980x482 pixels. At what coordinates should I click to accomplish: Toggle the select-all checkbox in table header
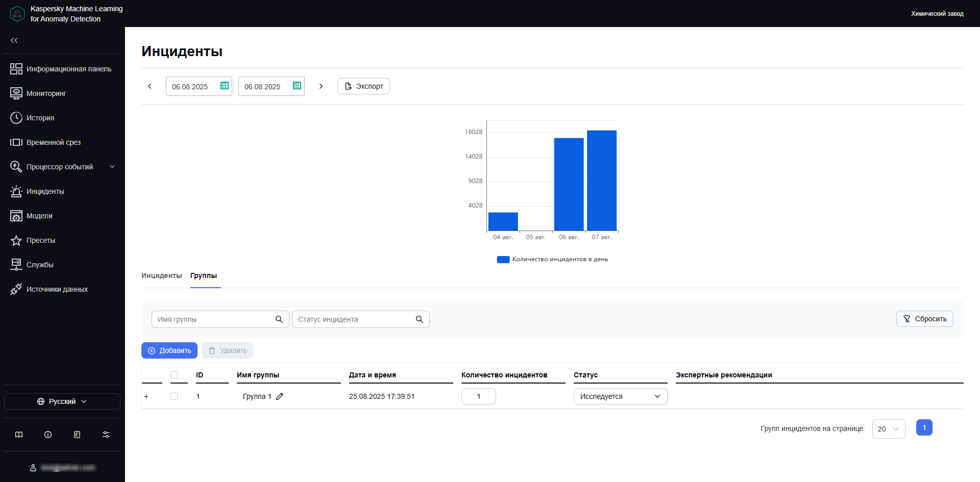(174, 375)
